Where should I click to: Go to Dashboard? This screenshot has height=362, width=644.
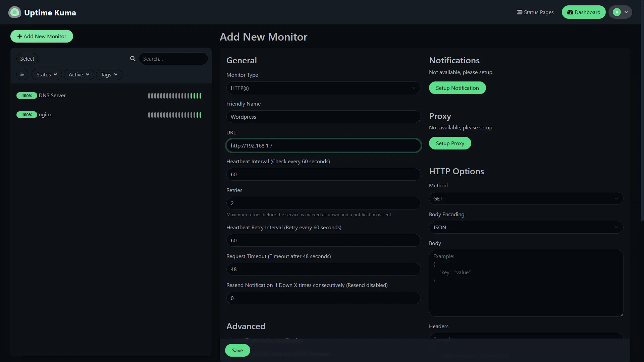584,12
